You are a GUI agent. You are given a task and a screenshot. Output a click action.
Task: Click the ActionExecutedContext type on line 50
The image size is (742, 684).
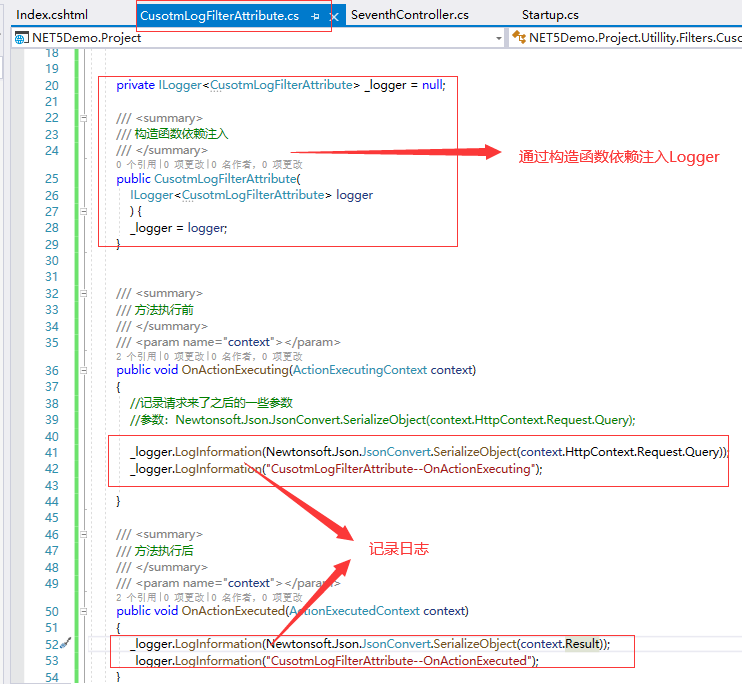(x=354, y=611)
